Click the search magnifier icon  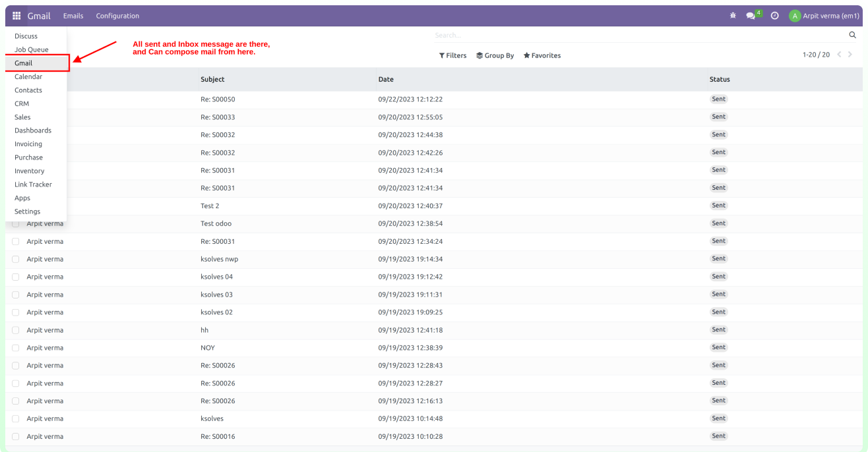tap(852, 35)
